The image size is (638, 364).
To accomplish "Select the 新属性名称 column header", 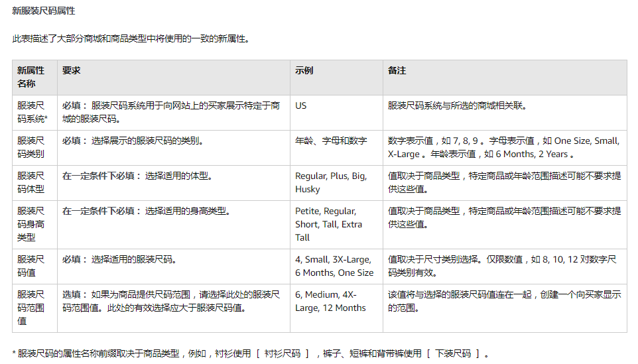I will 35,78.
